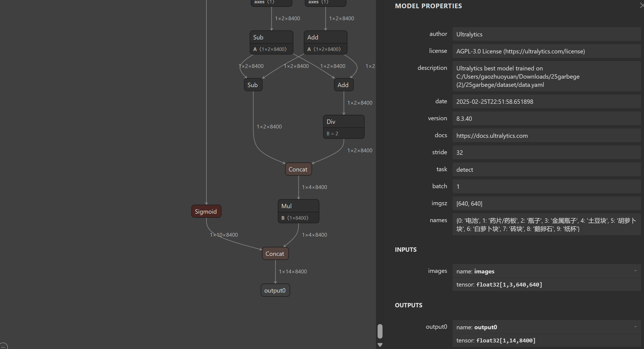The image size is (644, 349).
Task: Click the small Add node above Div
Action: 343,85
